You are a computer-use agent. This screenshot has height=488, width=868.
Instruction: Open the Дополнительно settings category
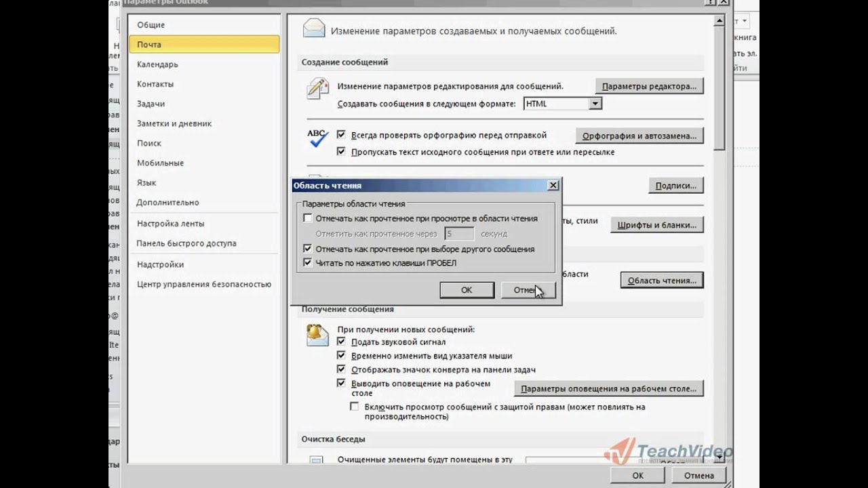coord(203,202)
